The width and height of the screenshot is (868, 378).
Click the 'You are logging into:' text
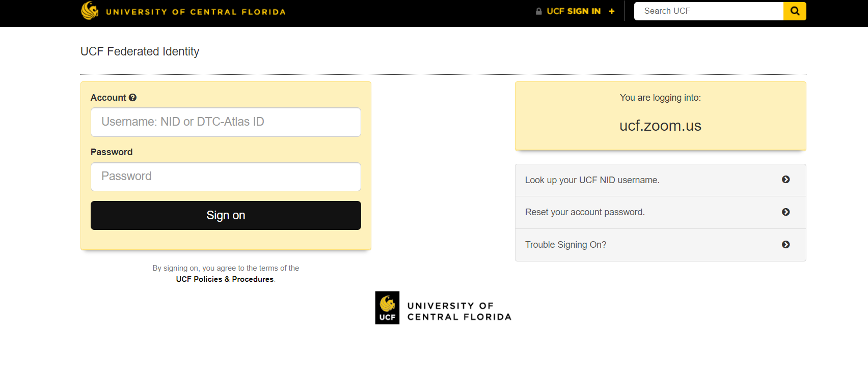tap(660, 98)
